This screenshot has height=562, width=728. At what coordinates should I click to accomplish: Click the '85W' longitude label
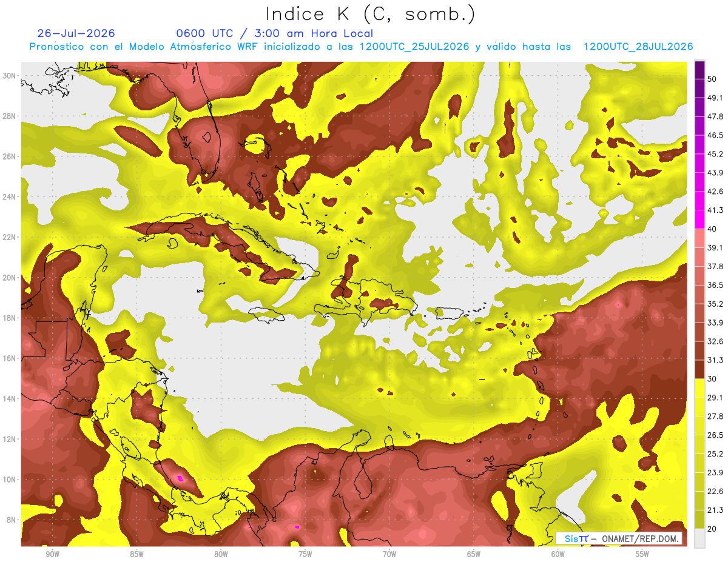pyautogui.click(x=136, y=555)
